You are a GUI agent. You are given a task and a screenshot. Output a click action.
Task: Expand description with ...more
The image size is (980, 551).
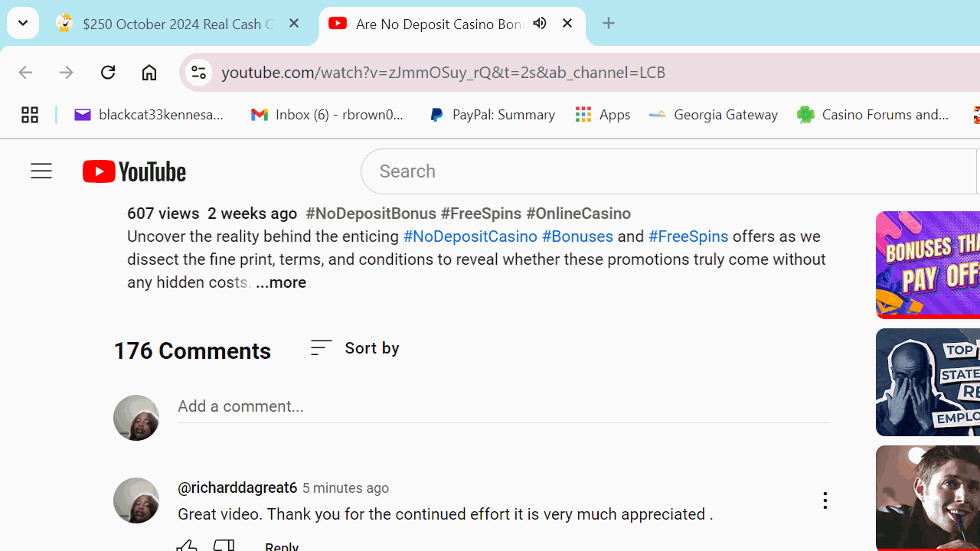[281, 282]
